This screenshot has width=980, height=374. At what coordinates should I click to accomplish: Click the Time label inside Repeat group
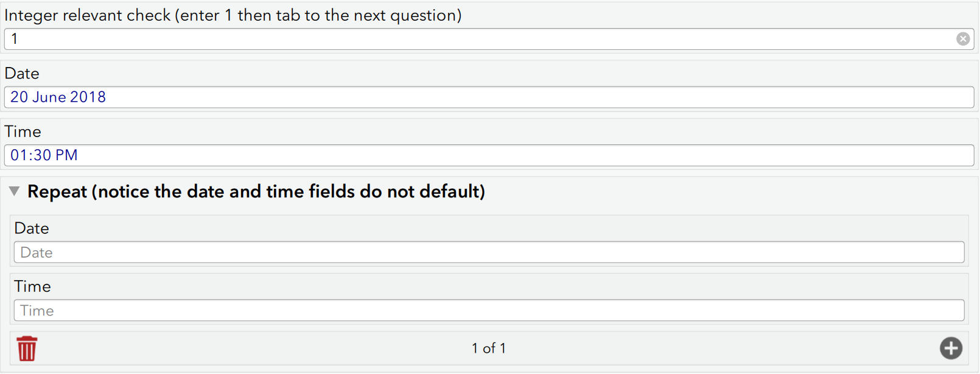click(x=33, y=286)
